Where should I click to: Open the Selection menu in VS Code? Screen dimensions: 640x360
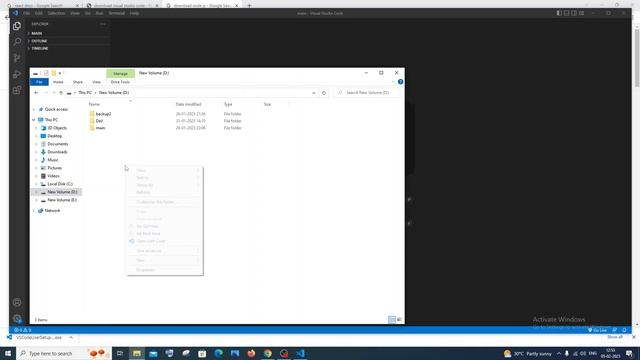56,13
